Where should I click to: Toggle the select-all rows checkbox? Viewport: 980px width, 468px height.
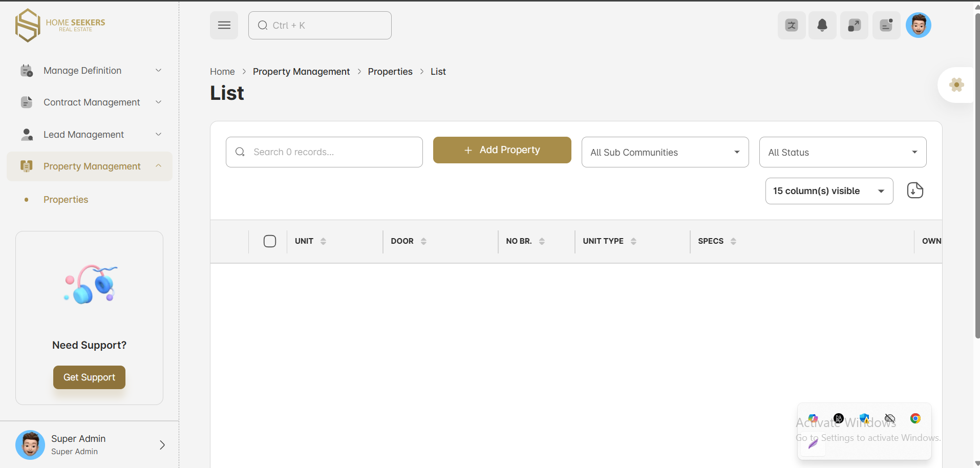point(270,241)
